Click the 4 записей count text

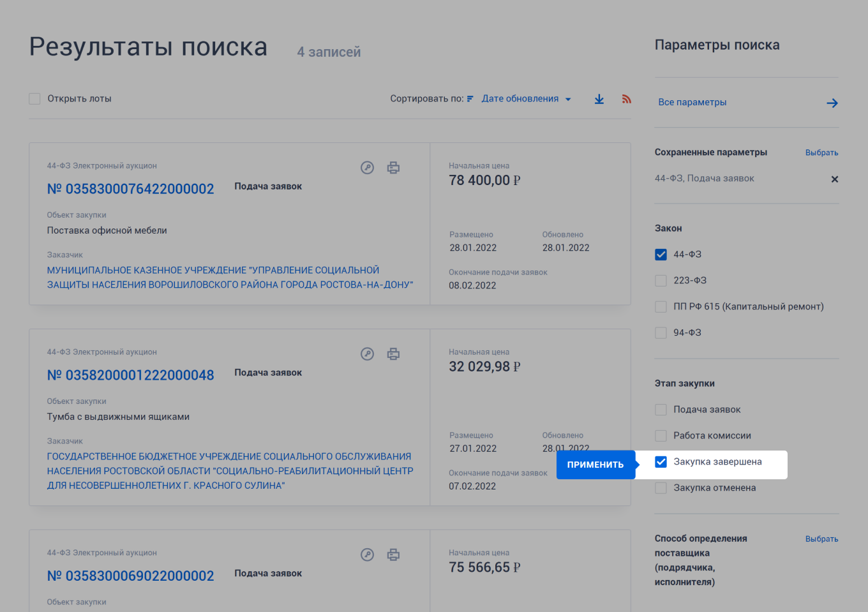pos(329,52)
